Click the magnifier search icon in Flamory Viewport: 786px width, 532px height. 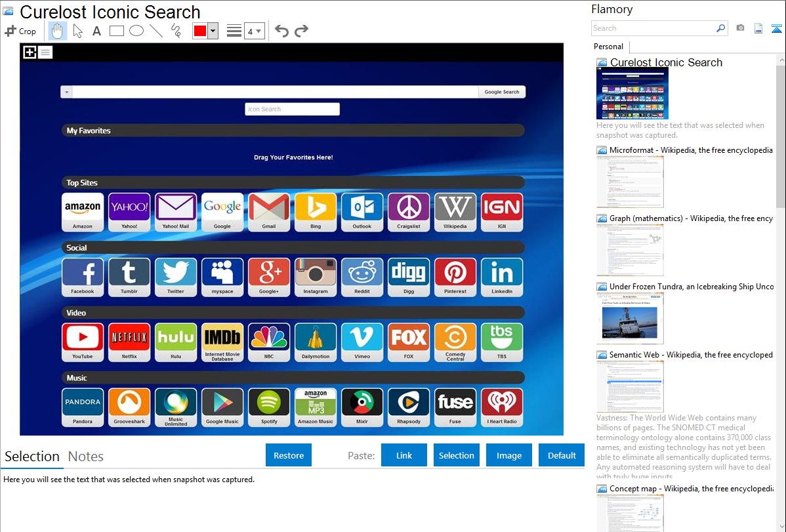pos(721,28)
